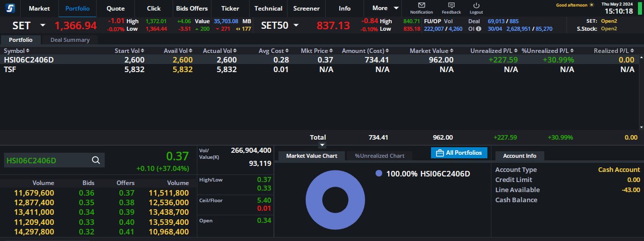This screenshot has height=241, width=644.
Task: Go to the Screener menu
Action: (x=306, y=8)
